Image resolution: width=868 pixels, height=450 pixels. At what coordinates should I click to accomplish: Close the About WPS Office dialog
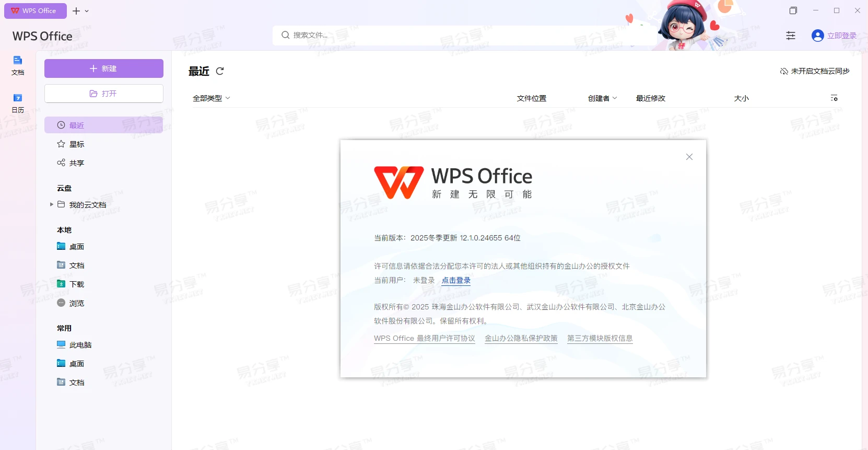click(x=689, y=157)
